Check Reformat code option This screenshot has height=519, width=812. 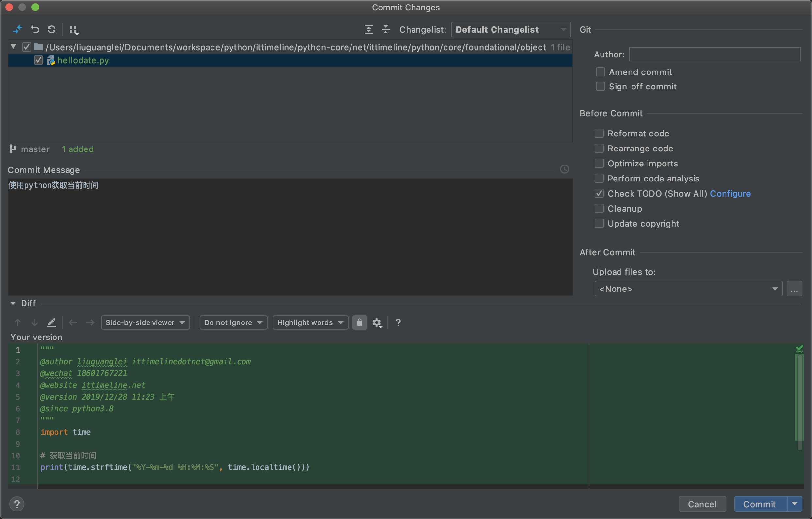[599, 134]
